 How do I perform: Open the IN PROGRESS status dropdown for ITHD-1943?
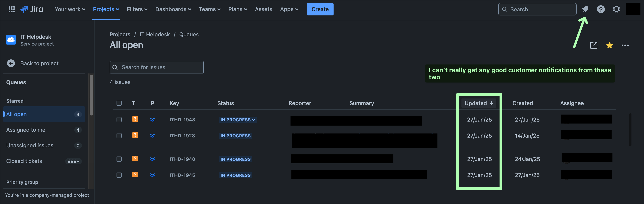click(x=237, y=120)
